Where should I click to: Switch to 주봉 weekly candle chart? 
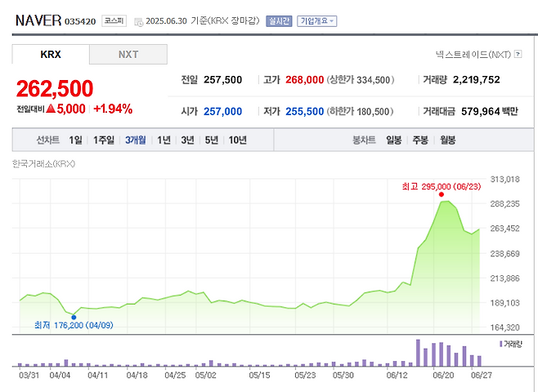coord(420,140)
